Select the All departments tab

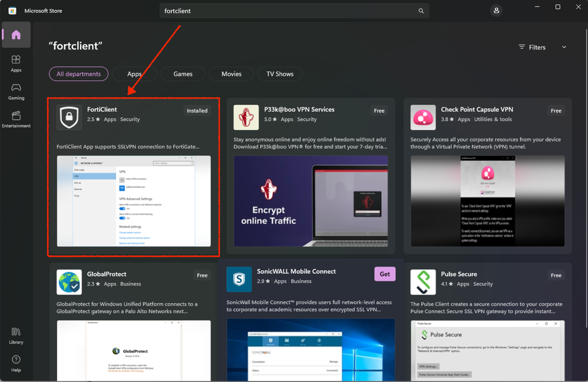[78, 74]
